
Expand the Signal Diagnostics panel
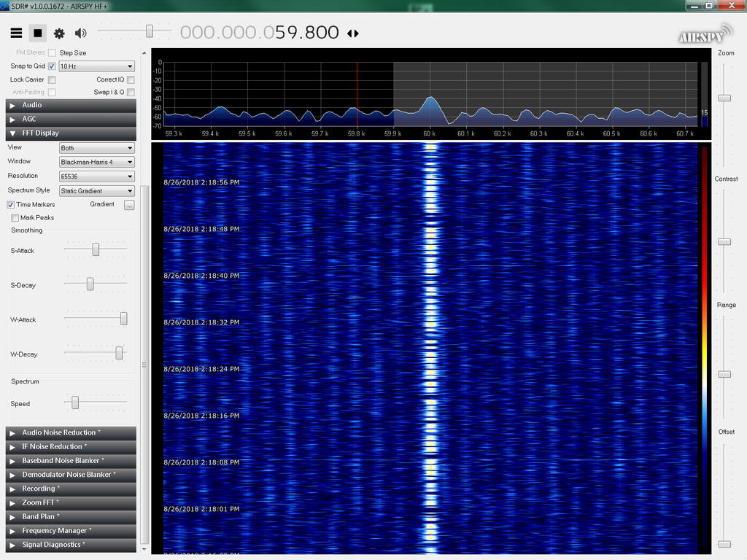(x=71, y=545)
